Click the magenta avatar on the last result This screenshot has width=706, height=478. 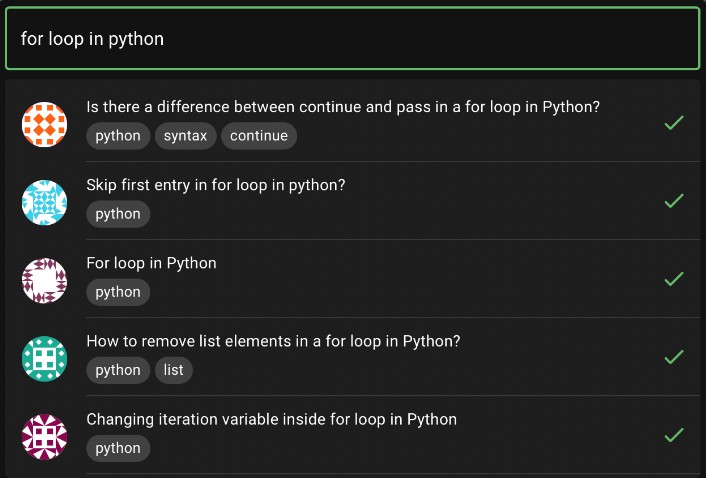(x=44, y=436)
